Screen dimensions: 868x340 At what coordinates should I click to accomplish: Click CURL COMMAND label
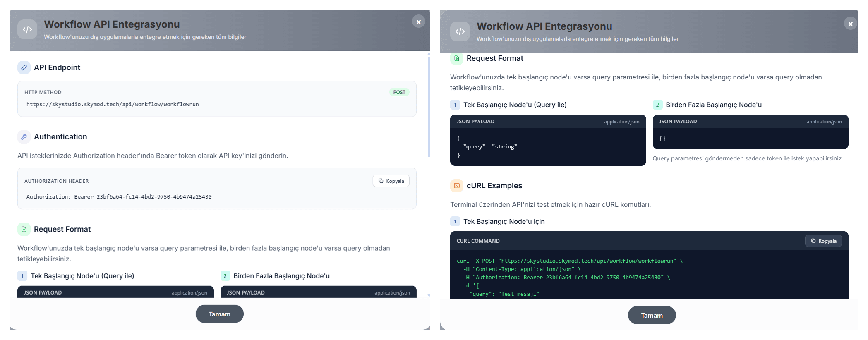tap(478, 241)
